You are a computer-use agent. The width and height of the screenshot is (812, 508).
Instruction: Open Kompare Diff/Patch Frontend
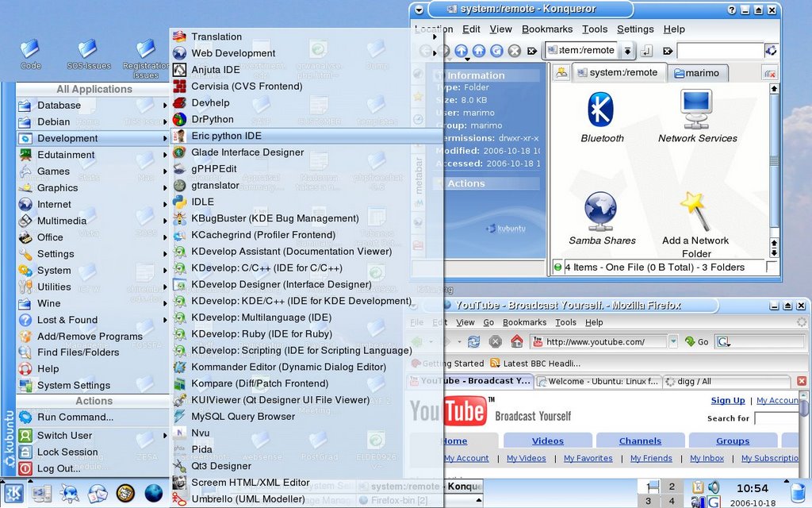(308, 383)
